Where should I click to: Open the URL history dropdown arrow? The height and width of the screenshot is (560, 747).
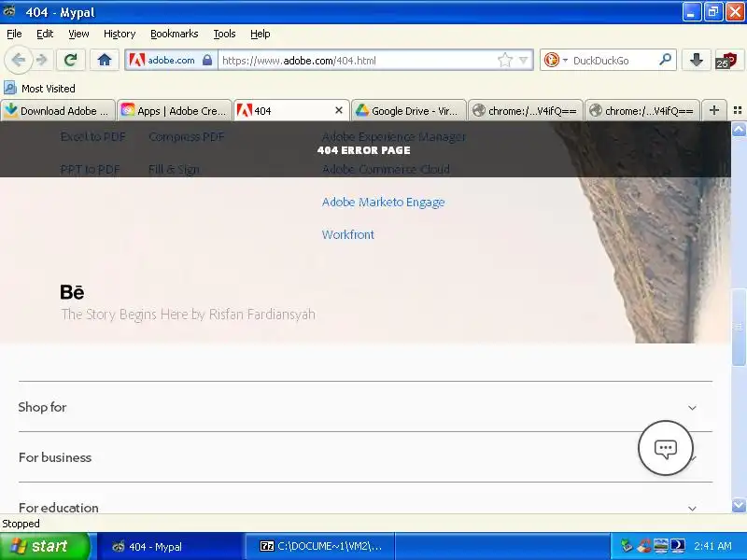[524, 61]
